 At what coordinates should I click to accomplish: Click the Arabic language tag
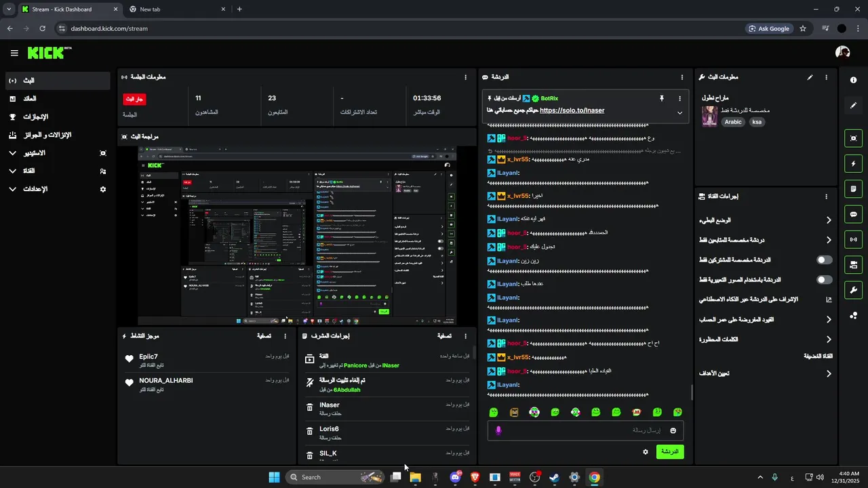pos(733,122)
